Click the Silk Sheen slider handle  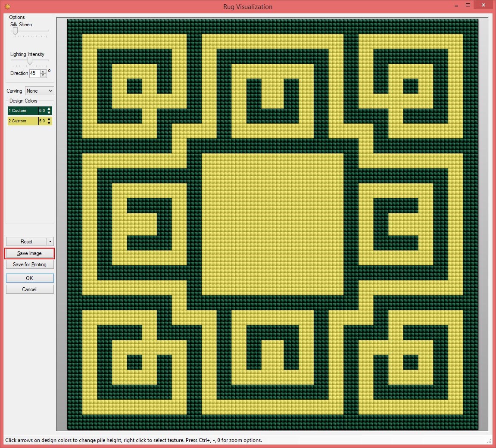coord(15,31)
